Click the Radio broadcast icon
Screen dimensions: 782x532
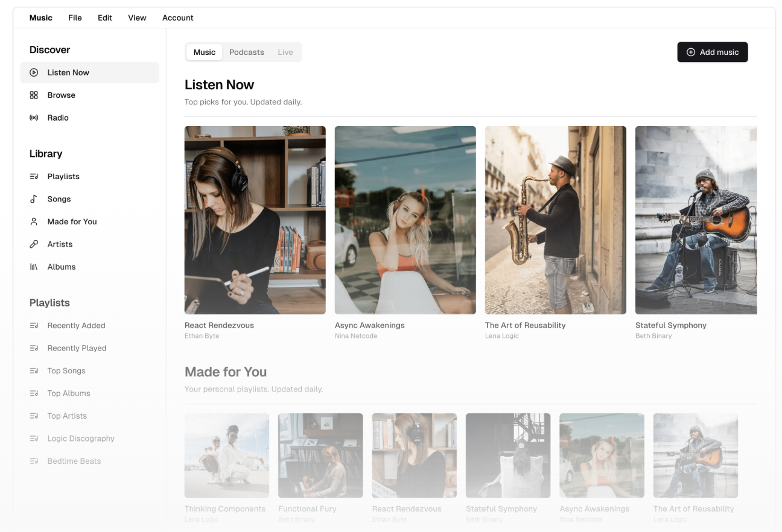[x=34, y=118]
